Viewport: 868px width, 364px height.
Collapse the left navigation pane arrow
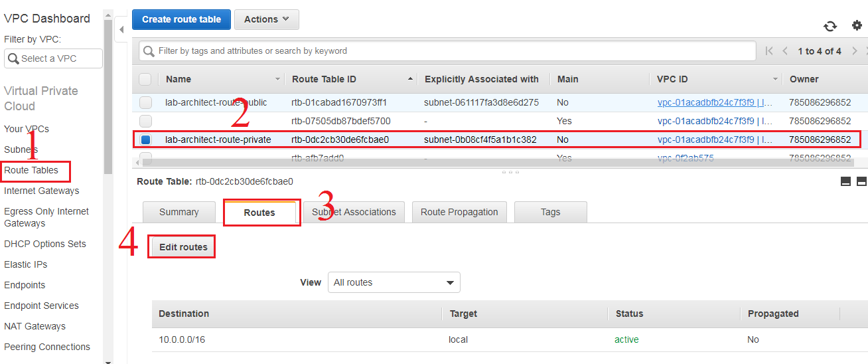pyautogui.click(x=121, y=29)
